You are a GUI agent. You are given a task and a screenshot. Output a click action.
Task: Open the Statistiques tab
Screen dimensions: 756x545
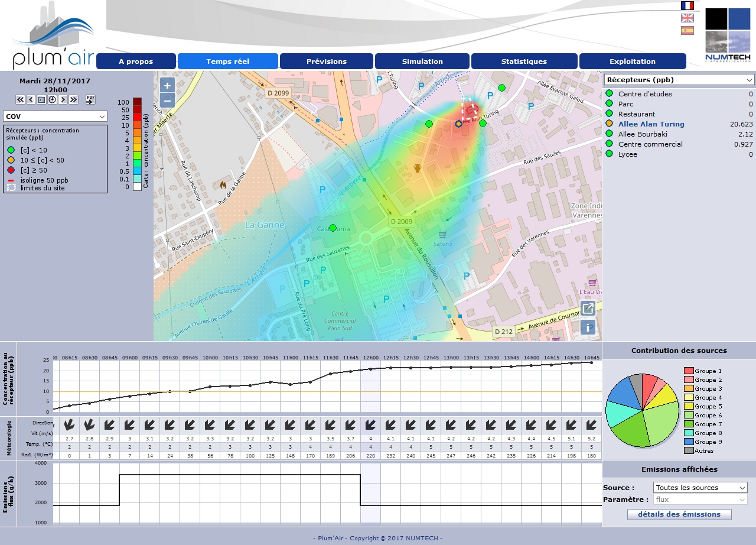pos(524,61)
